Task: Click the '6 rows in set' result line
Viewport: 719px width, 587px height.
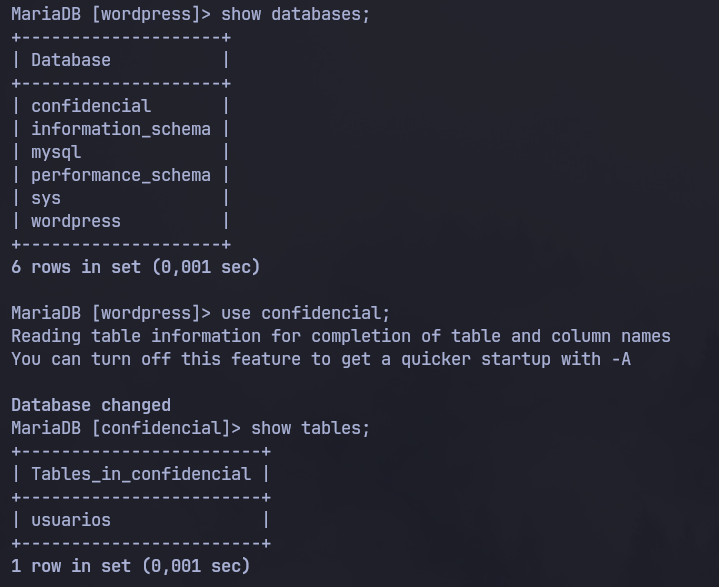Action: pos(136,267)
